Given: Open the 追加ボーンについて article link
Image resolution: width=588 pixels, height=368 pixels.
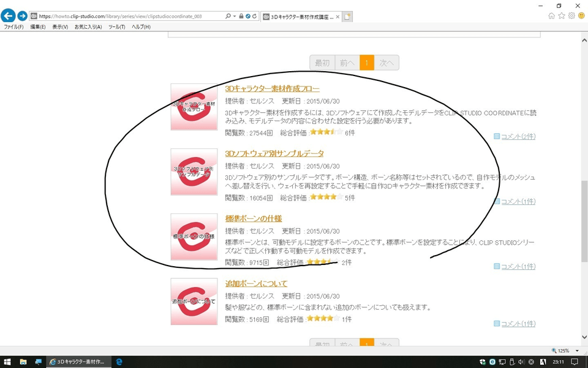Looking at the screenshot, I should (x=256, y=283).
